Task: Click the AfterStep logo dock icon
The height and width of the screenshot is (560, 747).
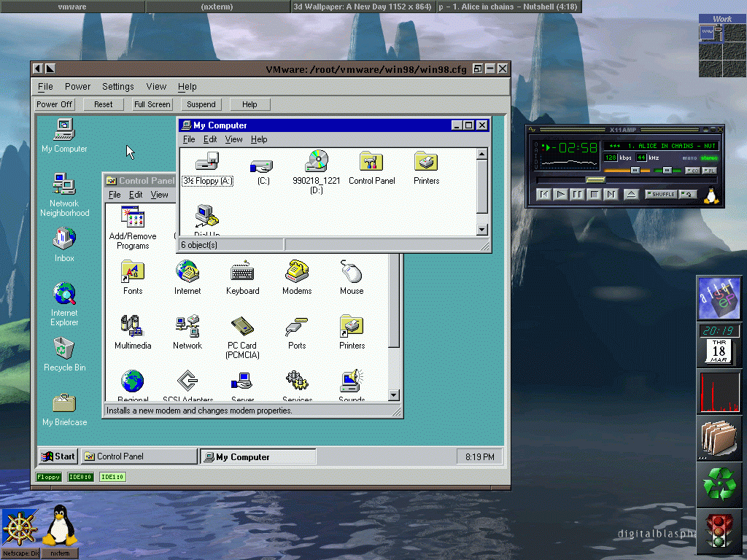Action: point(719,298)
